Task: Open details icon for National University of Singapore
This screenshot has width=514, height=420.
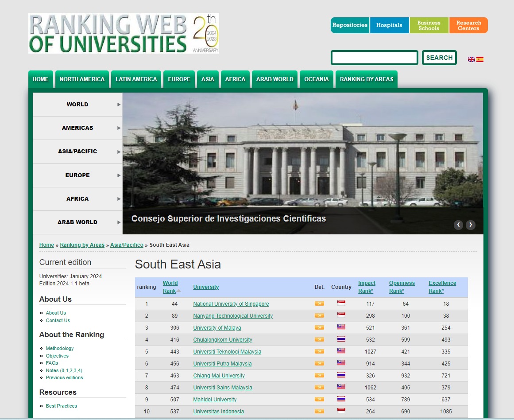Action: (319, 303)
